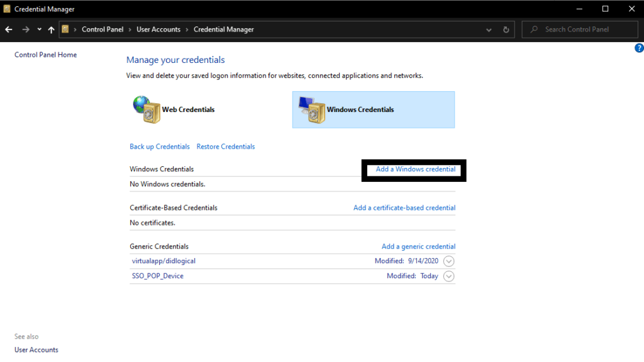
Task: Click the refresh icon in address bar
Action: click(x=506, y=30)
